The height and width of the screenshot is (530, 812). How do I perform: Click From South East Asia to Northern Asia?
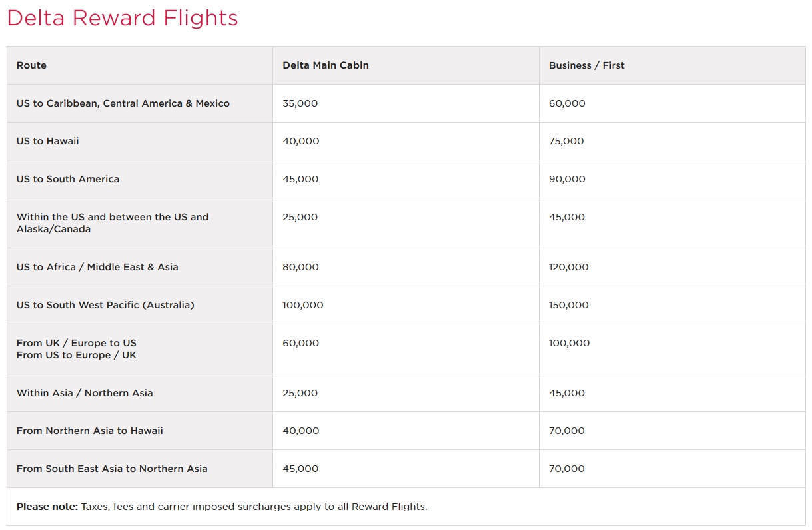pyautogui.click(x=112, y=469)
